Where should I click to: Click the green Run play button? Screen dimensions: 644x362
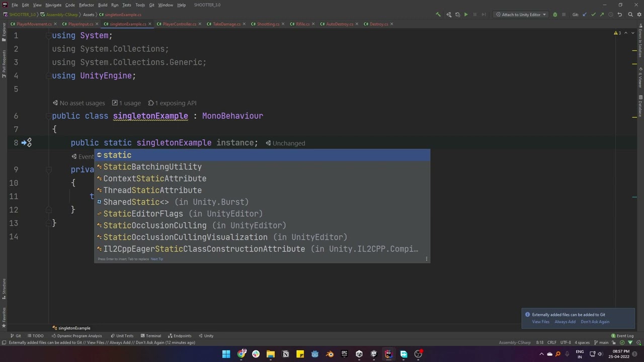(466, 15)
